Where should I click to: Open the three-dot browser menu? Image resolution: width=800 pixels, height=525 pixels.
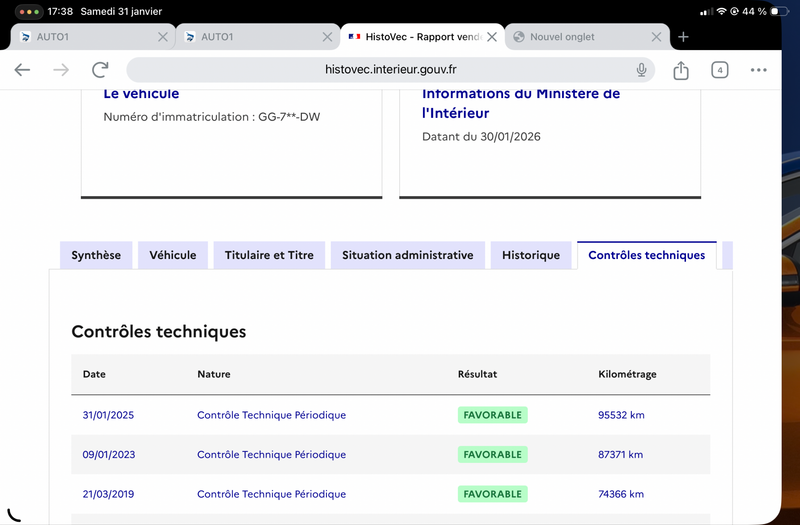[x=758, y=70]
